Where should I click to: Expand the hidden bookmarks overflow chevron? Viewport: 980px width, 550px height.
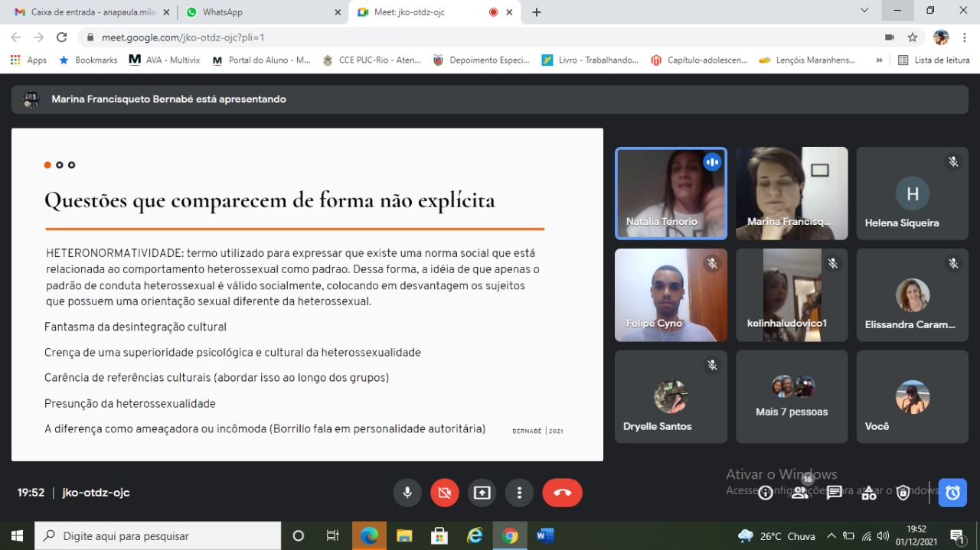[879, 60]
